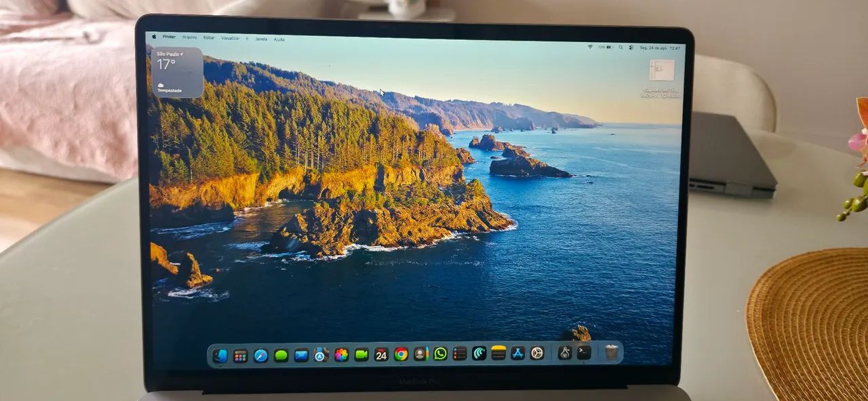
Task: Open the Notes app in Dock
Action: (x=498, y=353)
